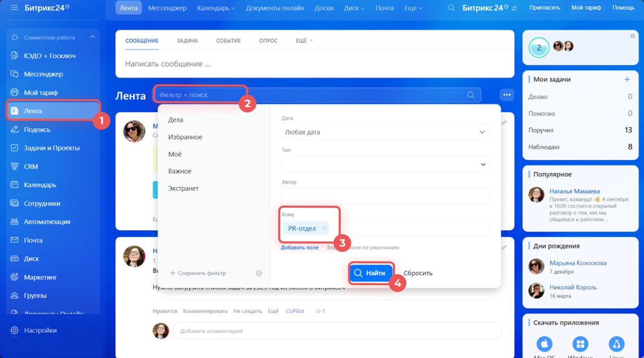Viewport: 644px width, 358px height.
Task: Click the help question mark on the pulse widget
Action: pyautogui.click(x=633, y=36)
